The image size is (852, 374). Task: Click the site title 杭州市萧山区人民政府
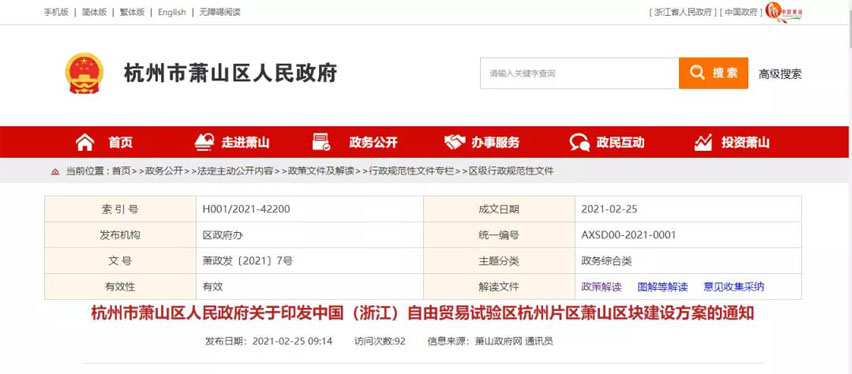click(x=230, y=73)
